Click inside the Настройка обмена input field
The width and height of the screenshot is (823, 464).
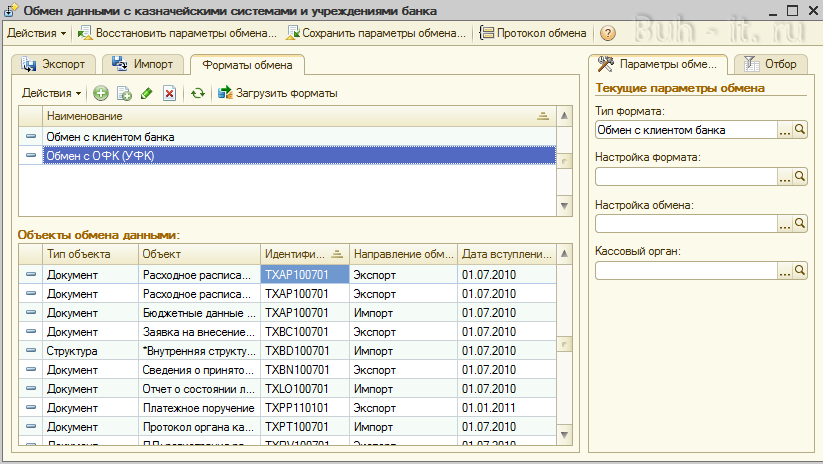click(685, 224)
